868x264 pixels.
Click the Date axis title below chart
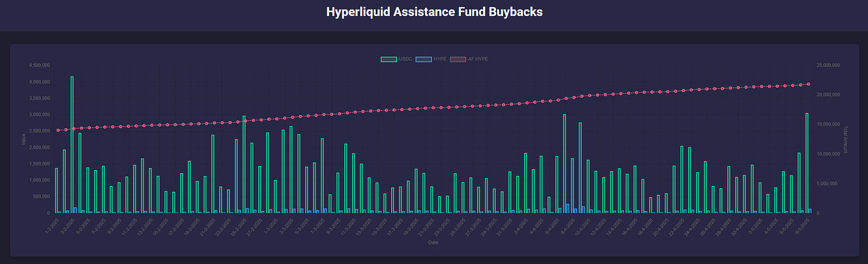(x=433, y=242)
